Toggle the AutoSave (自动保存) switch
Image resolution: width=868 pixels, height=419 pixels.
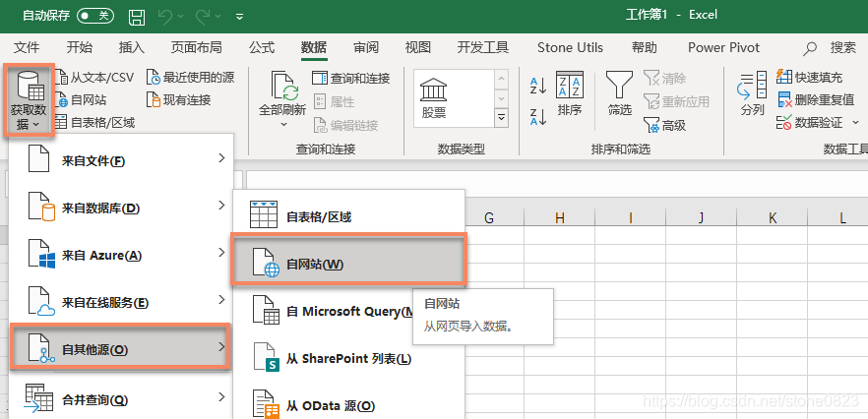pos(95,16)
